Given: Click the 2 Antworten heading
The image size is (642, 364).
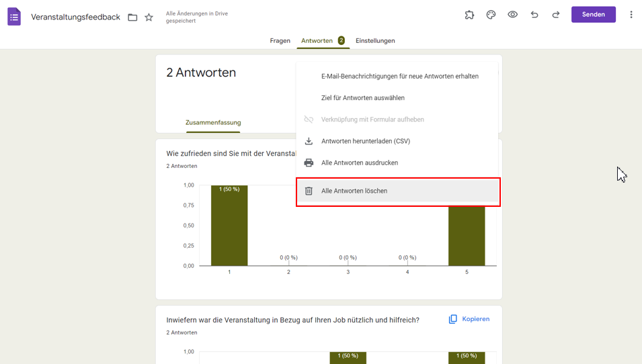Looking at the screenshot, I should click(x=201, y=73).
